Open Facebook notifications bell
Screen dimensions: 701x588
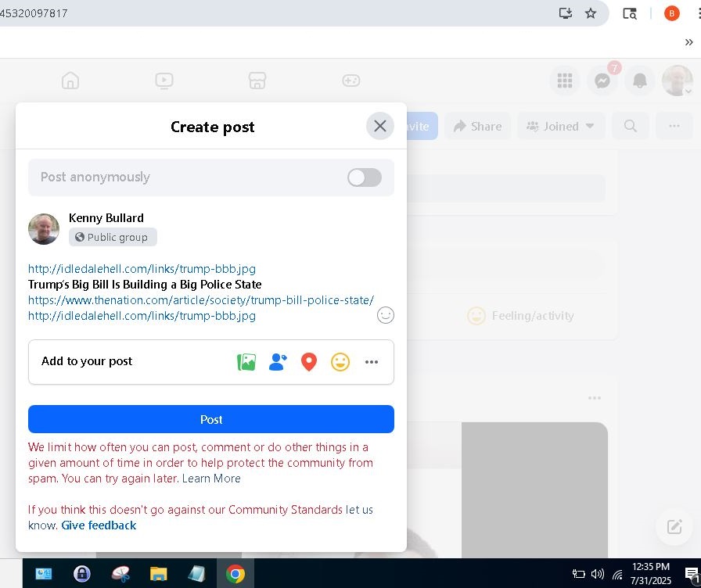coord(640,81)
